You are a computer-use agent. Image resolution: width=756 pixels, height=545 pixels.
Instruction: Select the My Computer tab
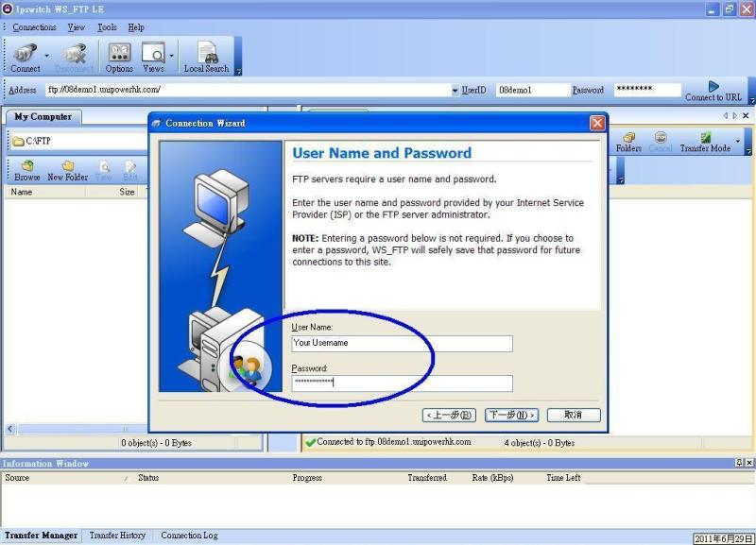click(x=43, y=116)
